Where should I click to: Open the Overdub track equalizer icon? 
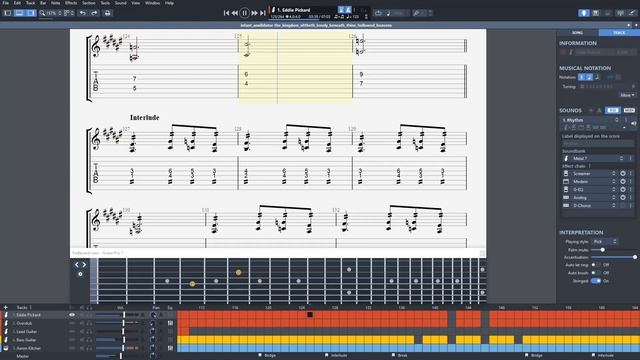click(170, 323)
